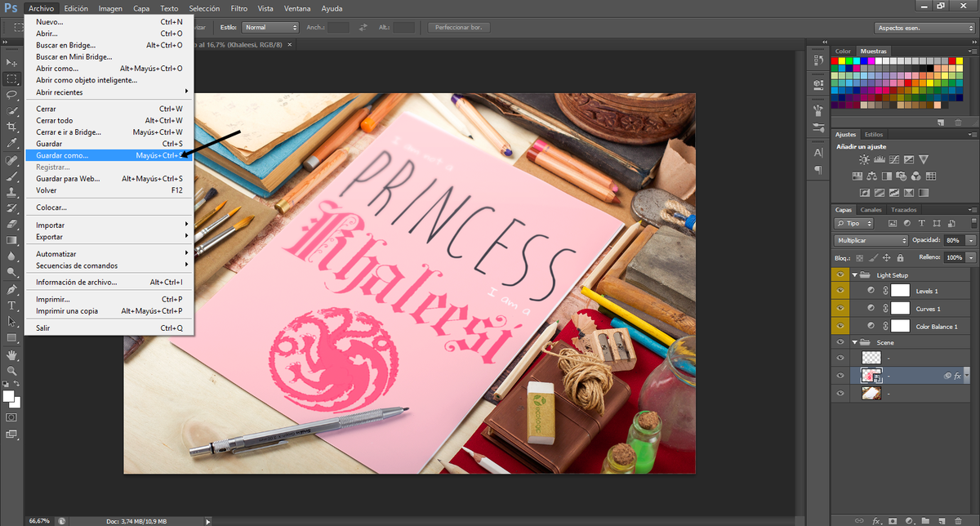Viewport: 980px width, 526px height.
Task: Switch to the Canales tab
Action: pos(871,209)
